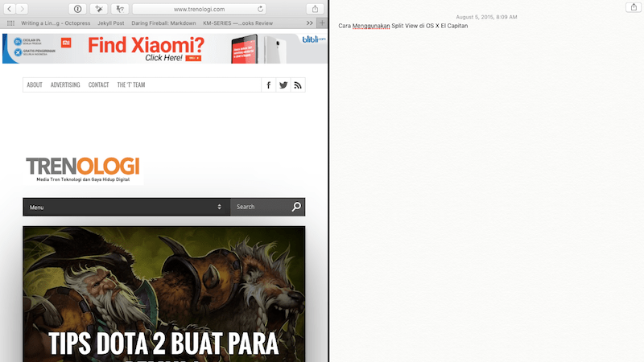Image resolution: width=644 pixels, height=362 pixels.
Task: Click the Find Xiaomi banner advertisement
Action: pyautogui.click(x=165, y=48)
